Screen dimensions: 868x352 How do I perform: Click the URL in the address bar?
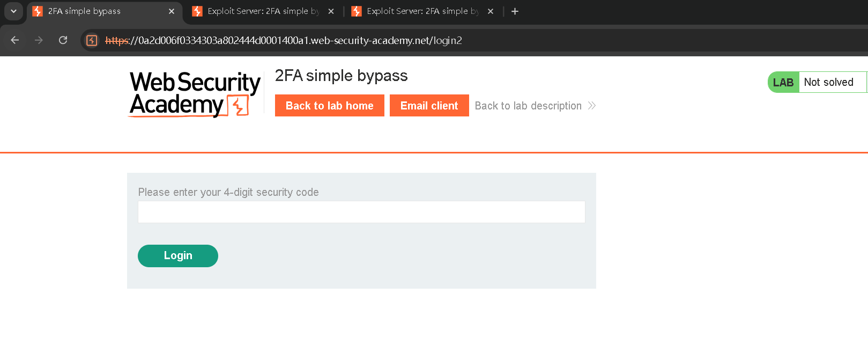284,40
